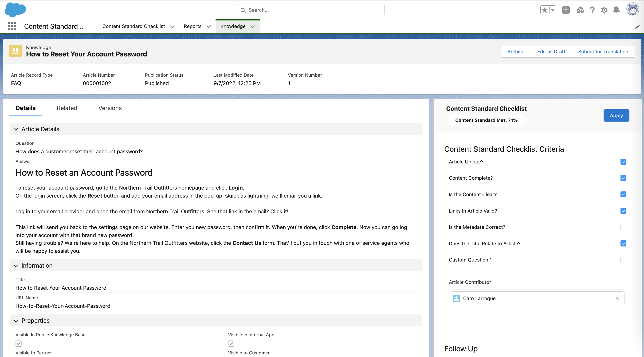
Task: Click Edit as Draft
Action: pyautogui.click(x=551, y=52)
